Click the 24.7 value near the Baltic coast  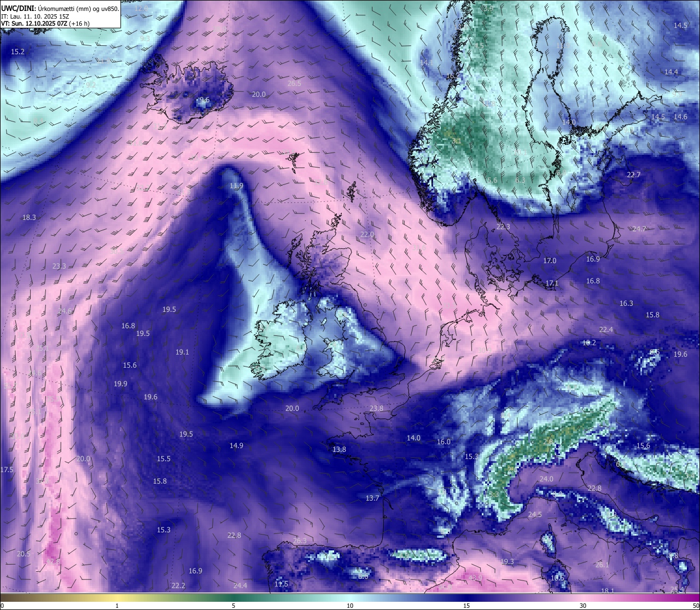point(639,229)
